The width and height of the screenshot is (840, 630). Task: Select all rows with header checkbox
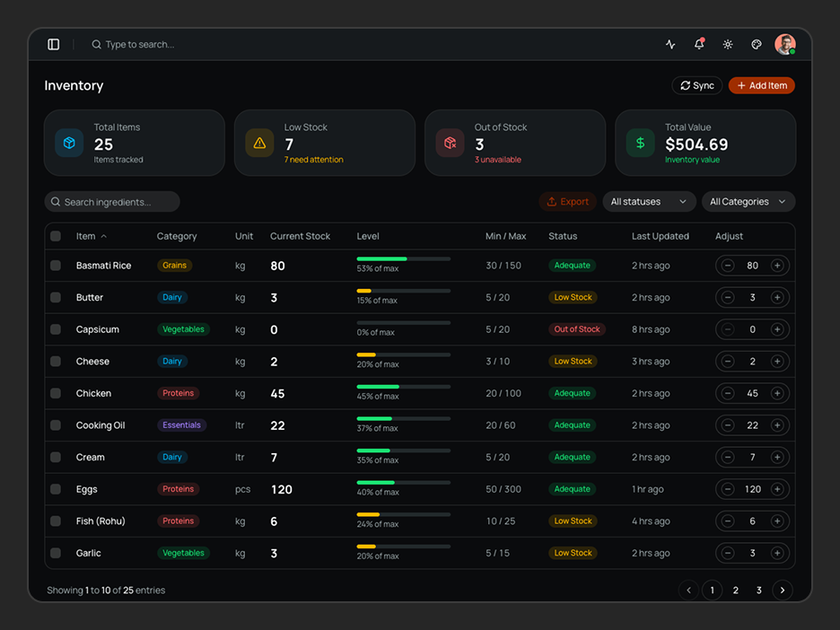click(56, 236)
